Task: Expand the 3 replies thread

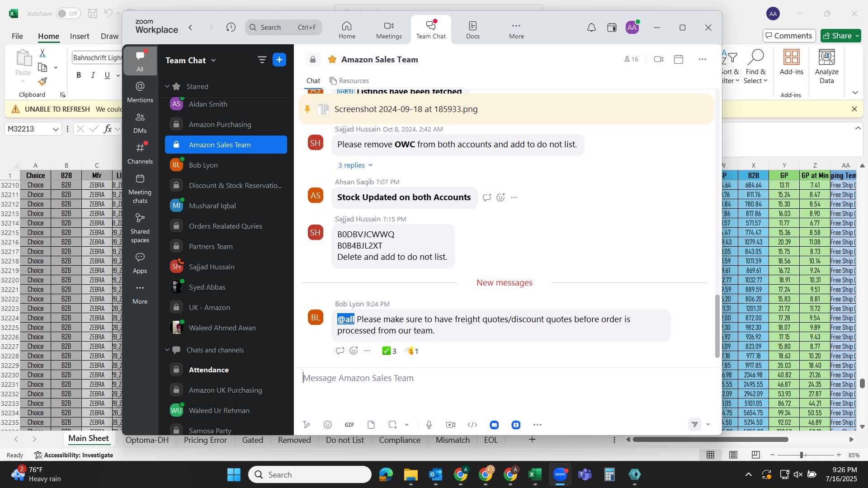Action: click(355, 165)
